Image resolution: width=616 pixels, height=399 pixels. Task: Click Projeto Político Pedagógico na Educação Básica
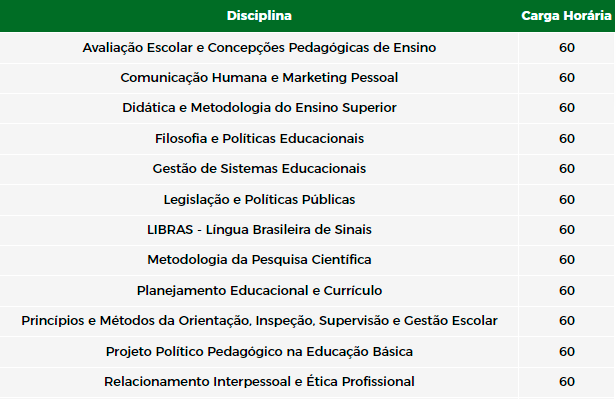[259, 351]
